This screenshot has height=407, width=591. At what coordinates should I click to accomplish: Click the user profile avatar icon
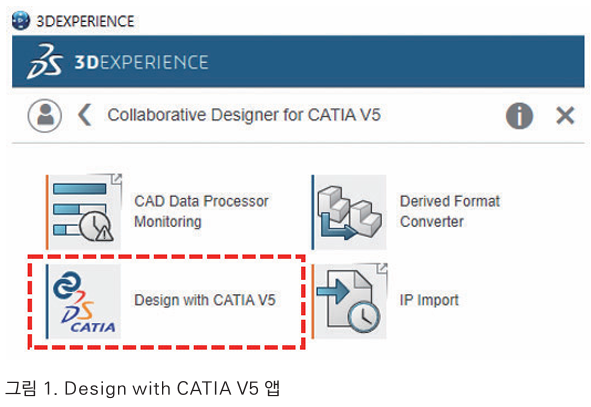[x=45, y=116]
